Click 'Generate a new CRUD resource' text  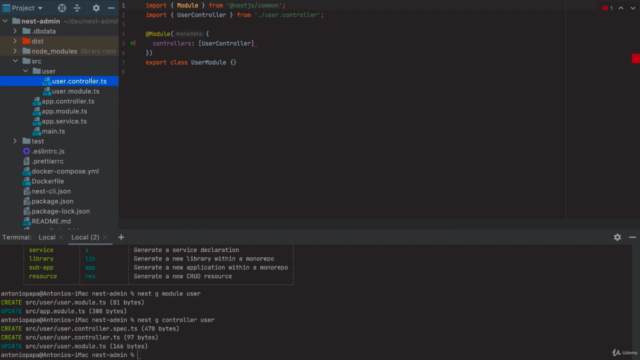coord(182,276)
